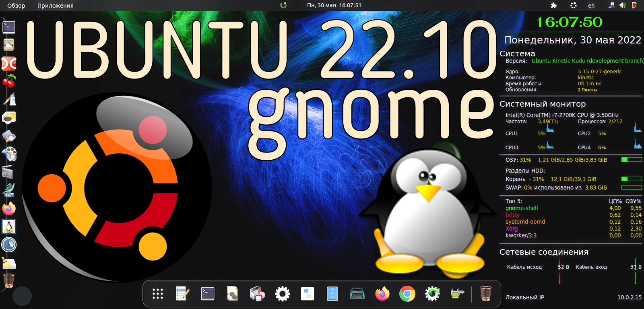Open the software installer box icon in bottom dock
This screenshot has width=644, height=309.
pos(257,294)
